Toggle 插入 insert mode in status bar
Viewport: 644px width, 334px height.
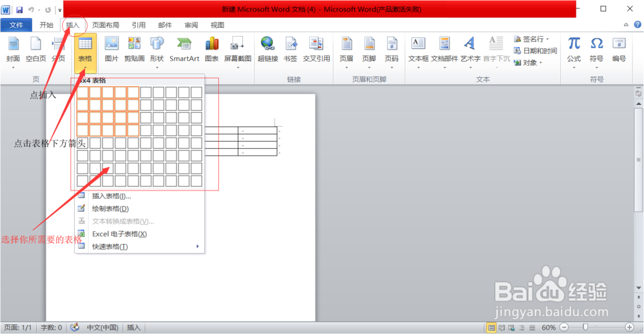133,328
